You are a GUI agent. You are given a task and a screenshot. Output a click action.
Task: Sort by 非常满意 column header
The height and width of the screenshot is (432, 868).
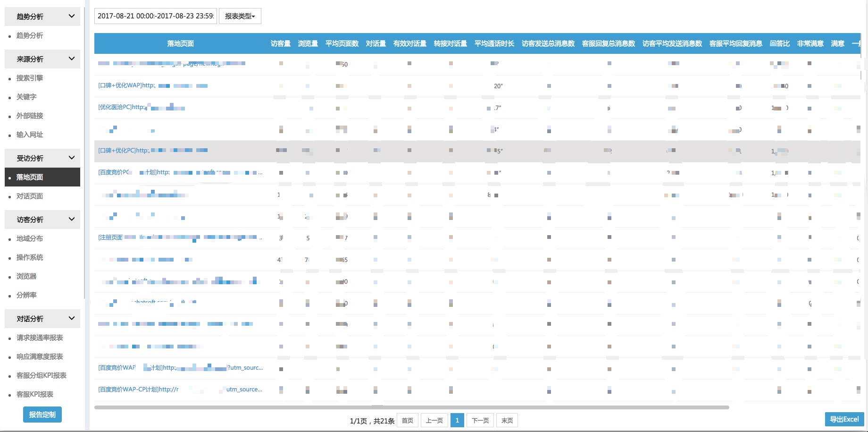(x=810, y=43)
